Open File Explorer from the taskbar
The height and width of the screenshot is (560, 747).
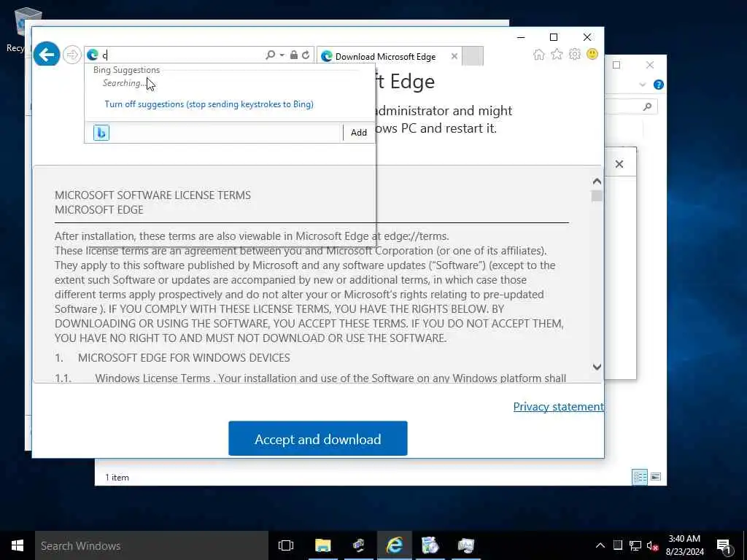(x=322, y=545)
